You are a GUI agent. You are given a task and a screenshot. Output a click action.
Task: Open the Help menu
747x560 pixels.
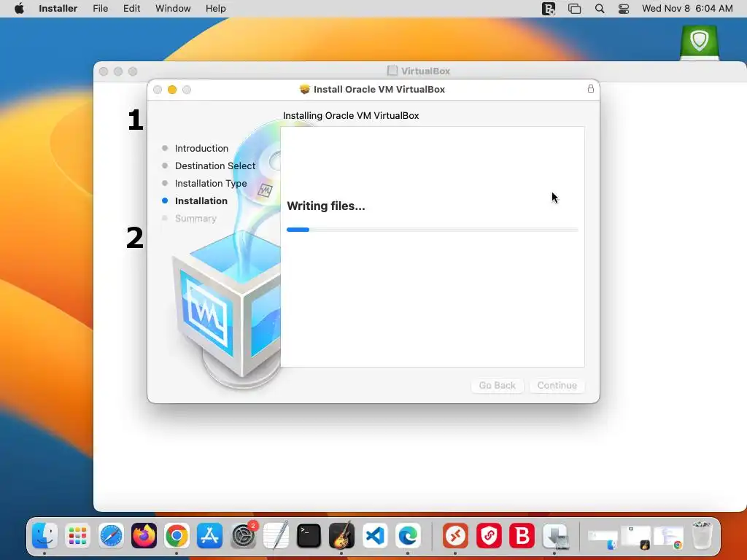click(x=216, y=9)
